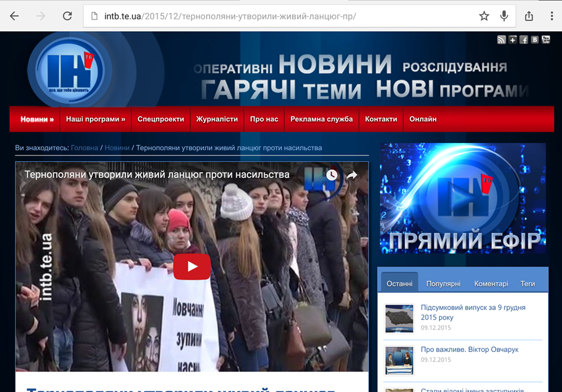The image size is (562, 392).
Task: Open the Рекламна служба menu item
Action: (x=322, y=119)
